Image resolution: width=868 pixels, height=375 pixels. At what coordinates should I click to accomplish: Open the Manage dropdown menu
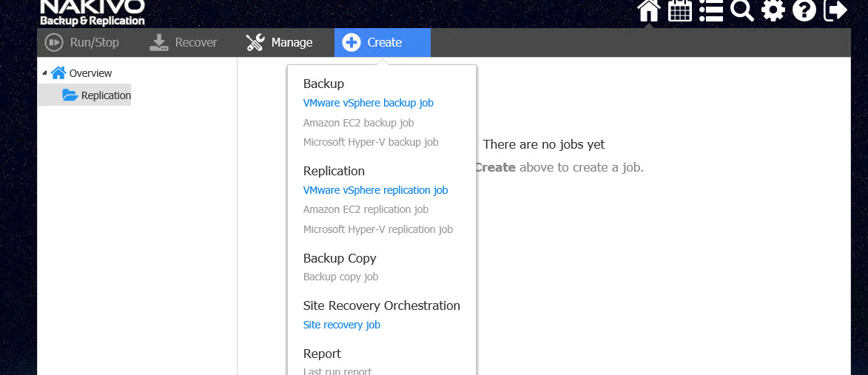pyautogui.click(x=279, y=43)
